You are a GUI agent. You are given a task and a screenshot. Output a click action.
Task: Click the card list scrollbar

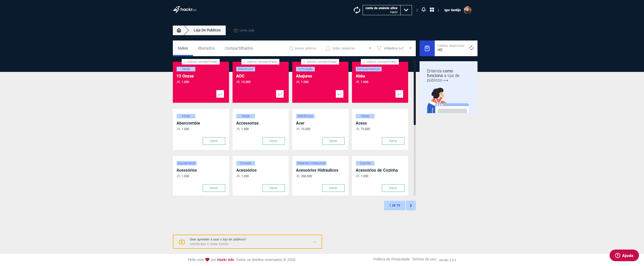(414, 92)
